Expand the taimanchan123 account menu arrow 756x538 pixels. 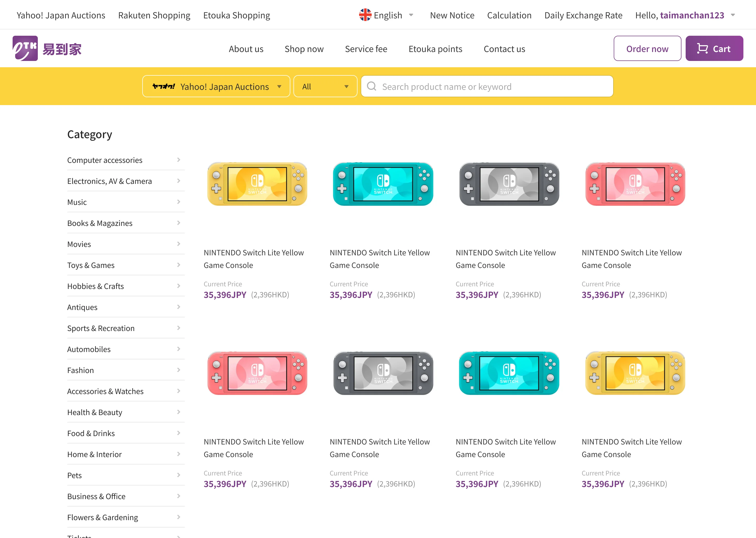733,15
